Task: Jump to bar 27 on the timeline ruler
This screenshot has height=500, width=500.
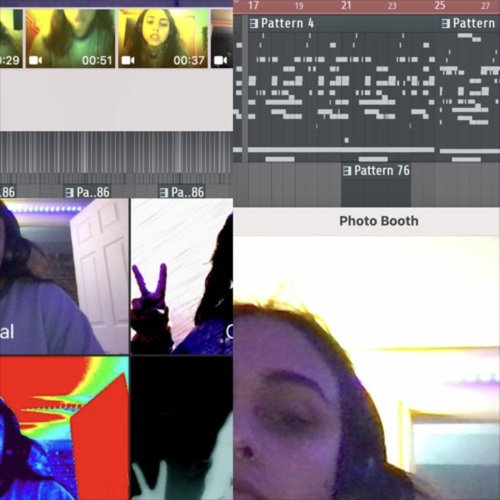Action: click(x=485, y=6)
